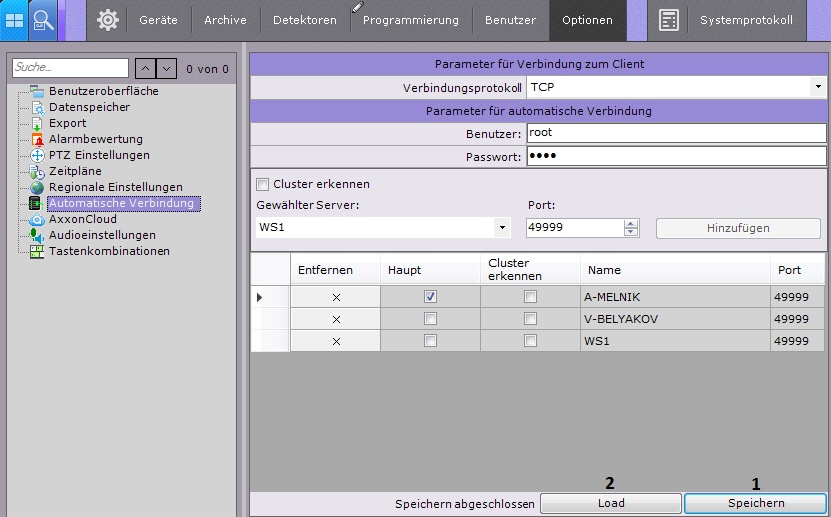This screenshot has height=517, width=831.
Task: Open the archive search magnifier icon
Action: coord(43,20)
